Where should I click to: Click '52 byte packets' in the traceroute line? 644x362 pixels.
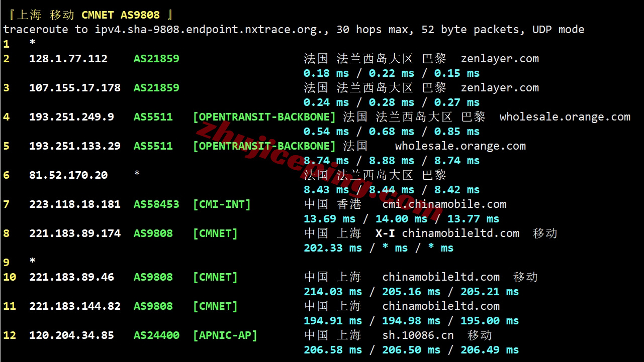coord(471,30)
